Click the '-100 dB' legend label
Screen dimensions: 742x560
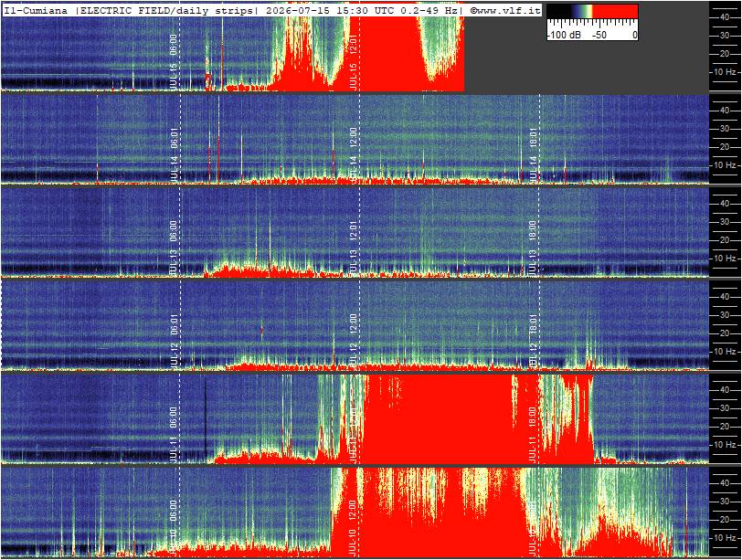coord(564,35)
